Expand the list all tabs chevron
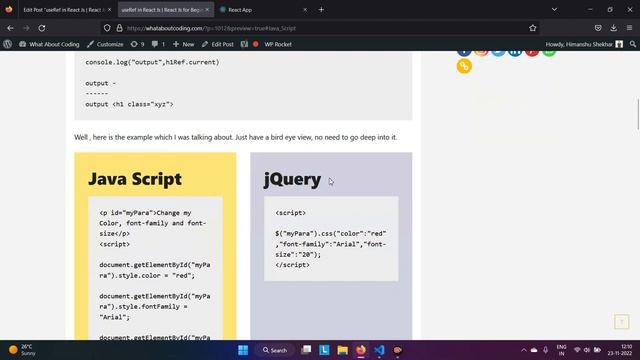The height and width of the screenshot is (360, 640). [554, 9]
